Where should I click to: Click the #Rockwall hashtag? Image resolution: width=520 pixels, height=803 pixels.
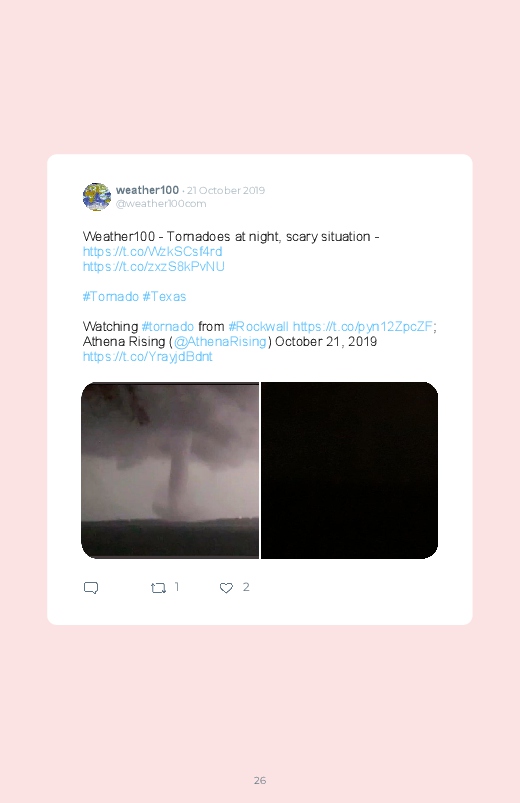point(259,326)
